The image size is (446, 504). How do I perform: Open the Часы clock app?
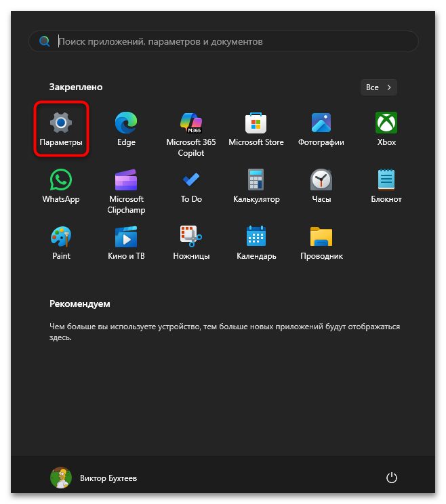(x=321, y=186)
